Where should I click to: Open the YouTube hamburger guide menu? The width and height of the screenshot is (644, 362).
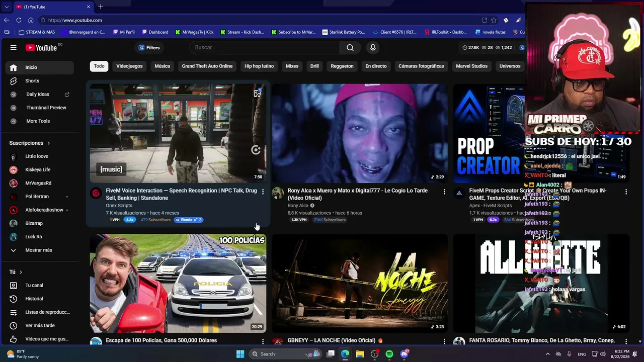point(14,48)
